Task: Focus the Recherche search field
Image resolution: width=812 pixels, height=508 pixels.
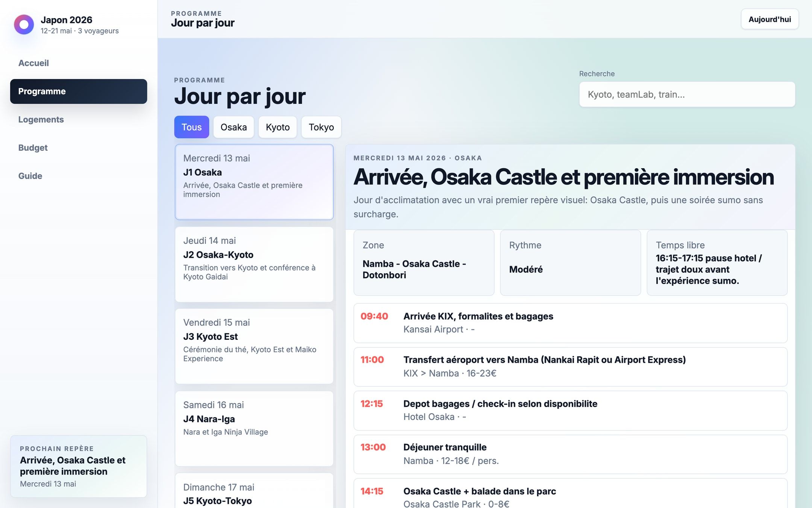Action: click(687, 94)
